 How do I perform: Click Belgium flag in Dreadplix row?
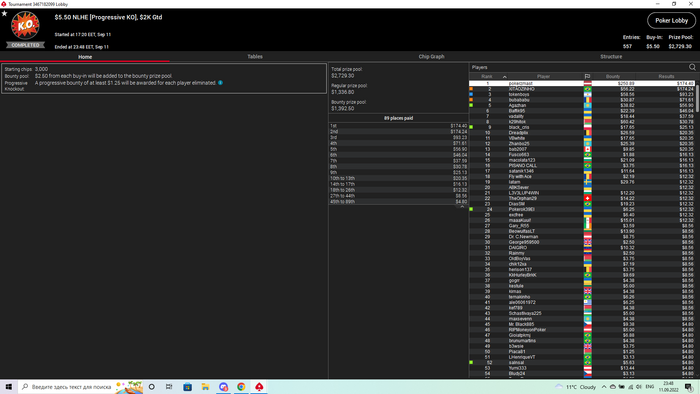[588, 133]
